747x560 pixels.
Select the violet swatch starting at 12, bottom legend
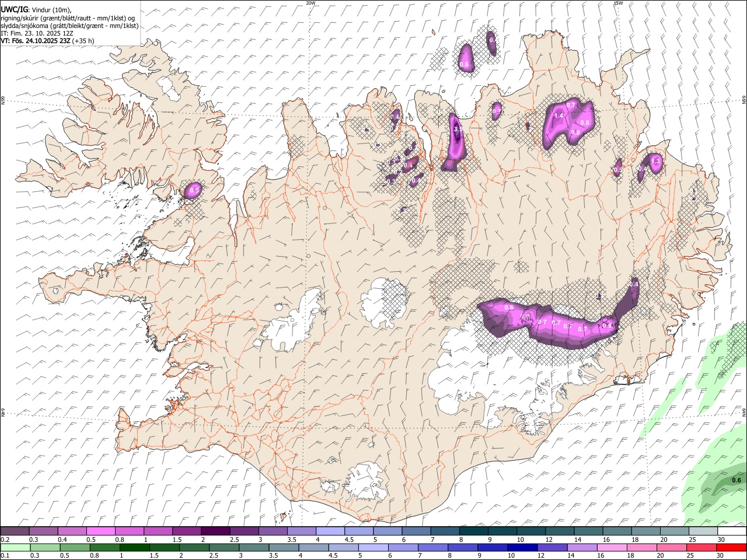pyautogui.click(x=552, y=548)
